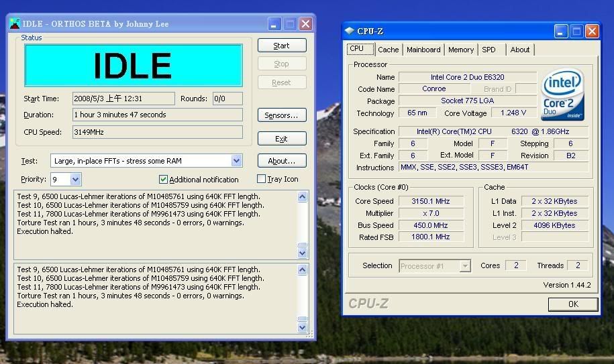Minimize the ORTHOS window
This screenshot has height=364, width=614.
(x=274, y=24)
